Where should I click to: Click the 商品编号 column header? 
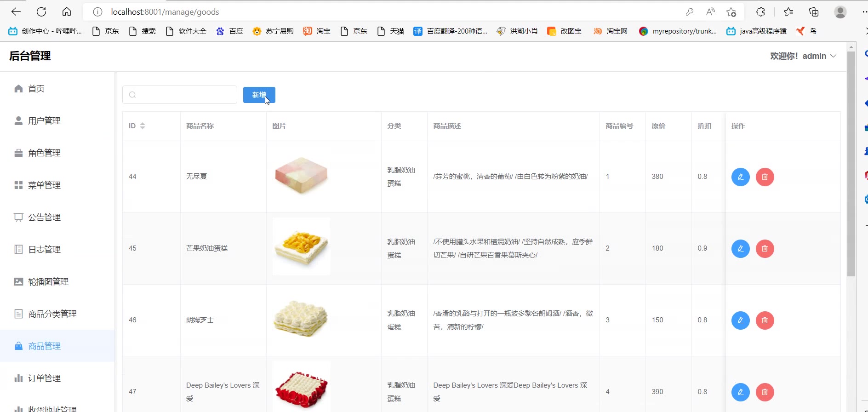pyautogui.click(x=619, y=126)
